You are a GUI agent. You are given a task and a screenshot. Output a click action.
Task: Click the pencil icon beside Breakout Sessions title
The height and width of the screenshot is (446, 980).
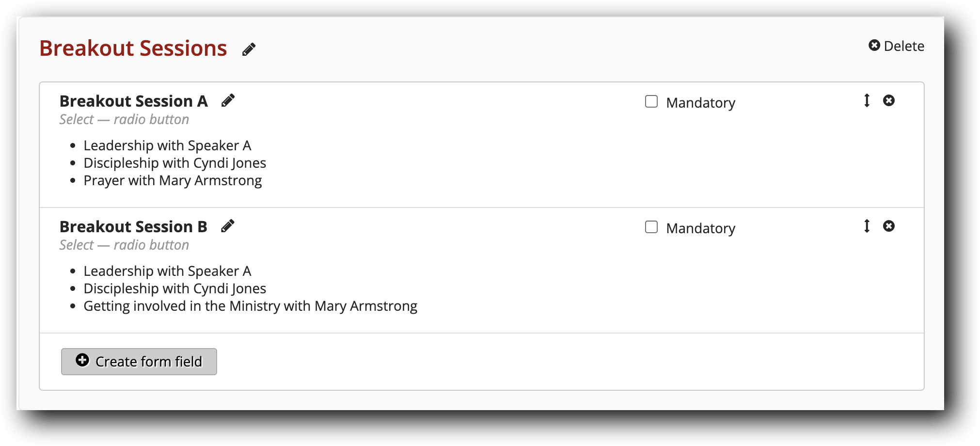tap(250, 49)
